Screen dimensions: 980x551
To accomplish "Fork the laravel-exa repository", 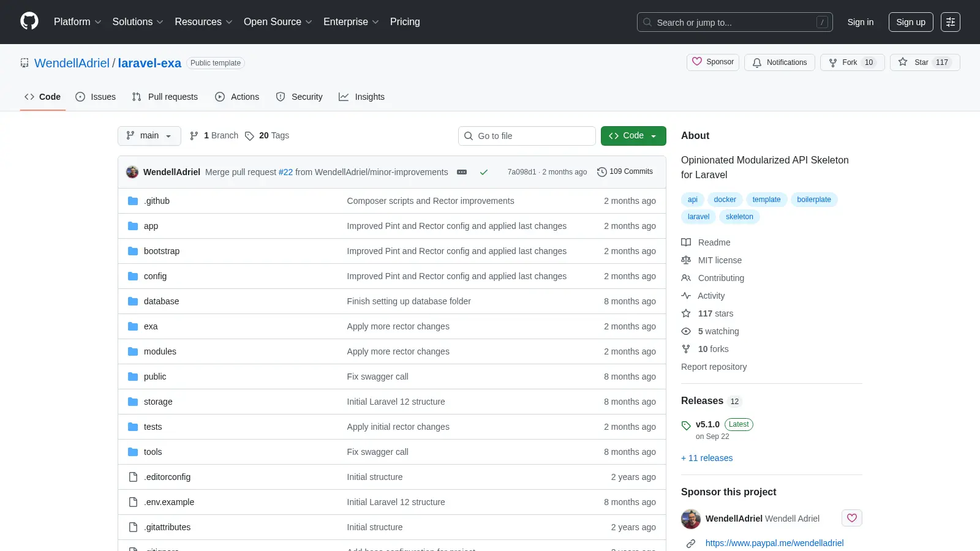I will click(852, 62).
